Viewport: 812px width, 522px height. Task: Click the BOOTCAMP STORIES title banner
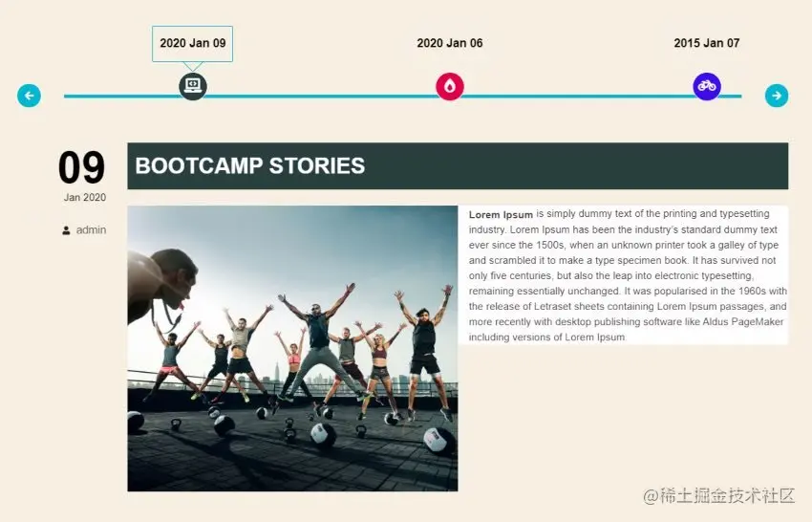pos(458,166)
